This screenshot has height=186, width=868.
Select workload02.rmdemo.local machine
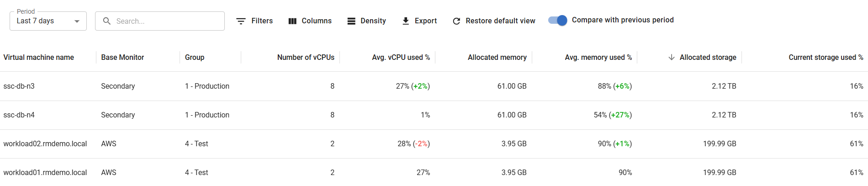click(45, 143)
